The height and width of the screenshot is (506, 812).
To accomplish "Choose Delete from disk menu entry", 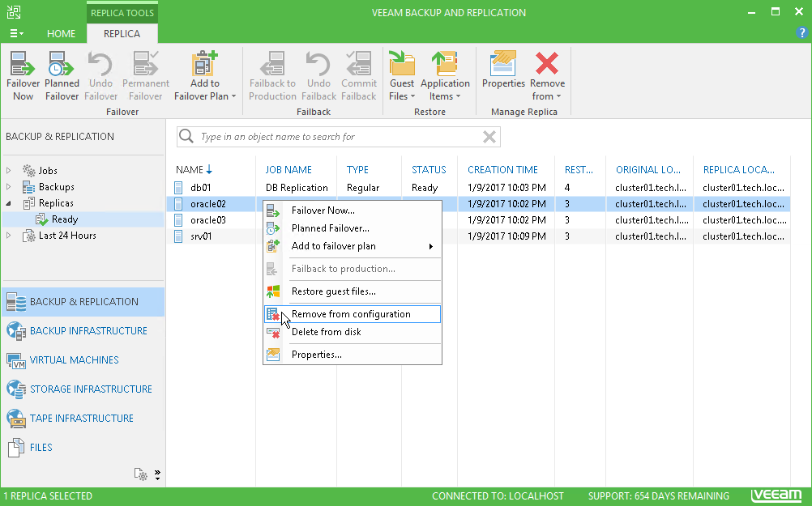I will coord(353,332).
